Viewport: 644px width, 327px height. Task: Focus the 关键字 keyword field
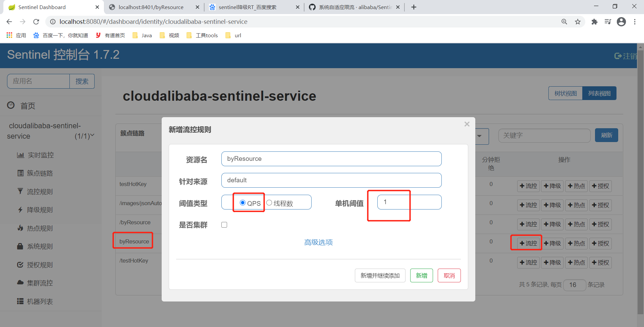tap(544, 135)
